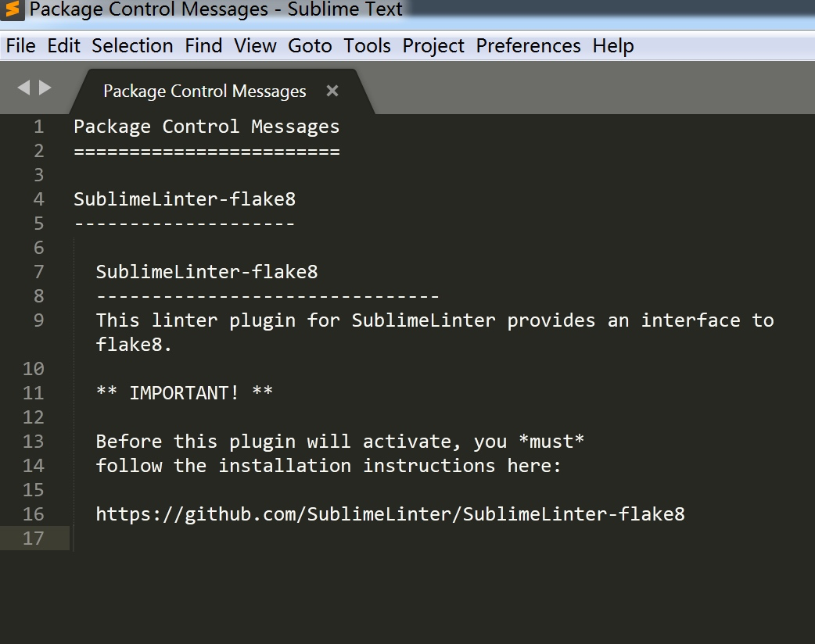Open the Find menu
Image resolution: width=815 pixels, height=644 pixels.
tap(203, 45)
